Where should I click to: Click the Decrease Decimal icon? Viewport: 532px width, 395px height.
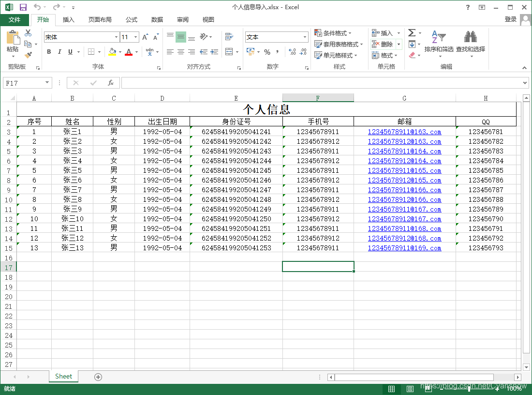coord(303,52)
